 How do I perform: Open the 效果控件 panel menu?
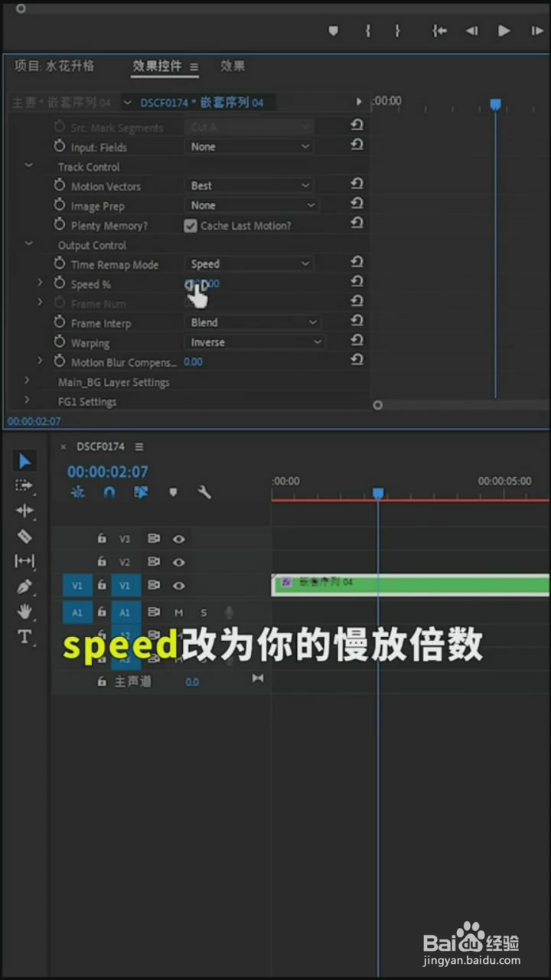[194, 67]
